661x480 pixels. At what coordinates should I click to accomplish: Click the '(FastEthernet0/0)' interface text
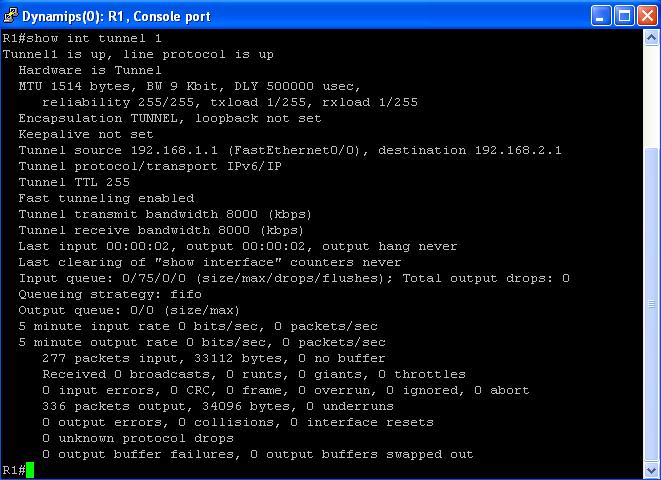click(296, 150)
